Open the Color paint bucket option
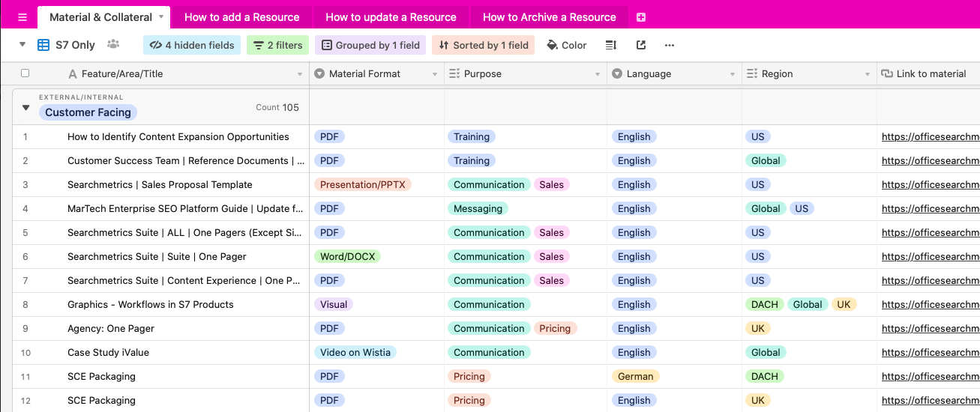 [565, 45]
